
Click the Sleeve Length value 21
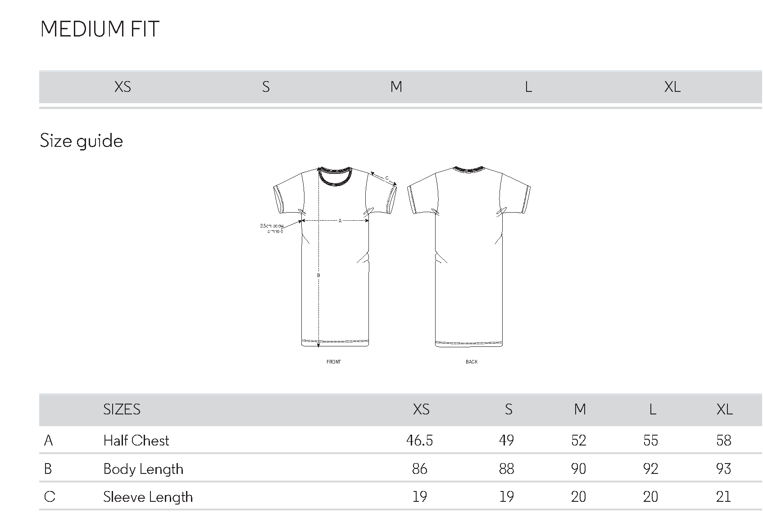point(723,497)
